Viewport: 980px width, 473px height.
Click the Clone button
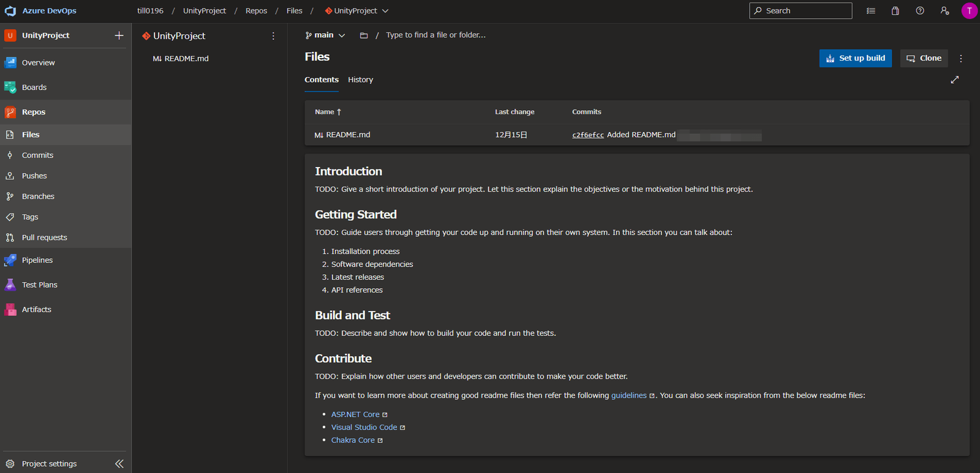pyautogui.click(x=924, y=58)
